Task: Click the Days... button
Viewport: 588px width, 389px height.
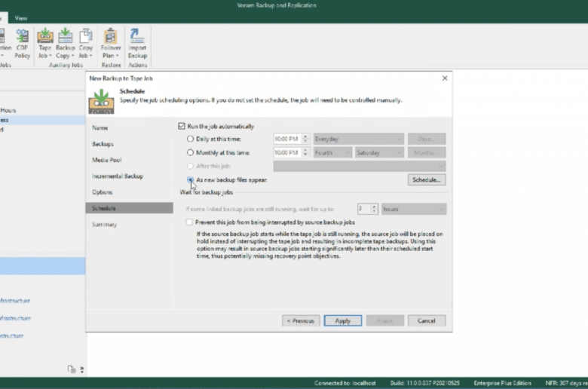Action: [x=427, y=139]
